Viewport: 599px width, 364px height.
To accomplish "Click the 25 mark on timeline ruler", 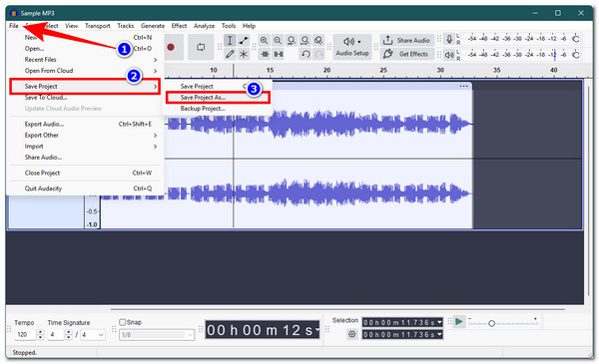I will [383, 70].
